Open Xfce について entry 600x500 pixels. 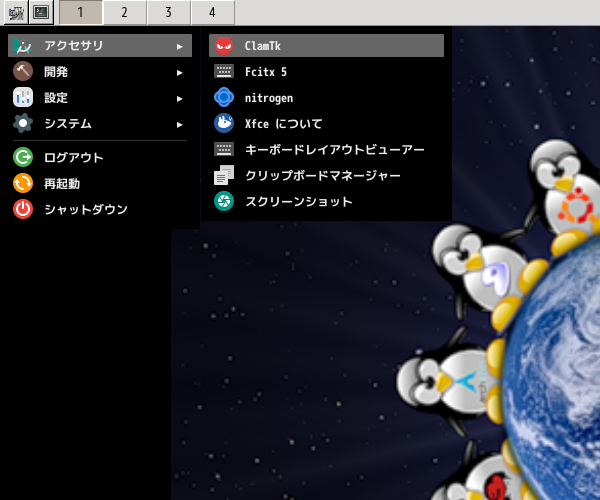[x=326, y=123]
